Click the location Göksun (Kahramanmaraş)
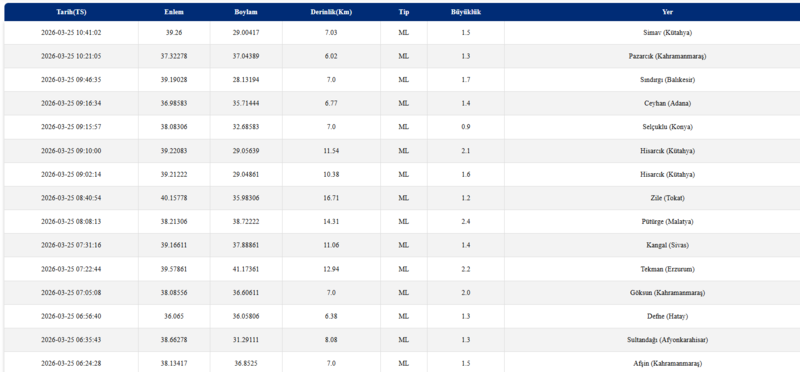 click(667, 293)
